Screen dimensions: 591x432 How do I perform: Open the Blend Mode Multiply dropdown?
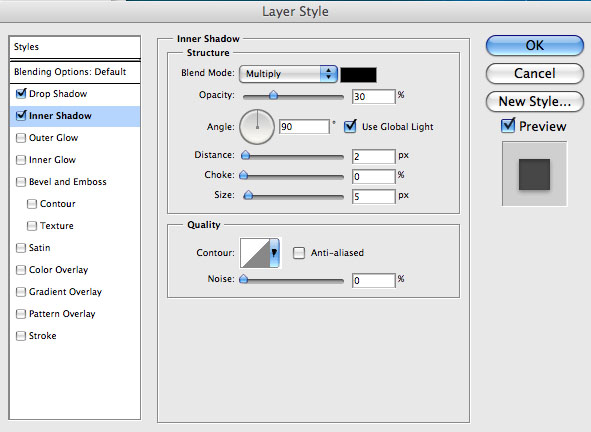click(288, 74)
